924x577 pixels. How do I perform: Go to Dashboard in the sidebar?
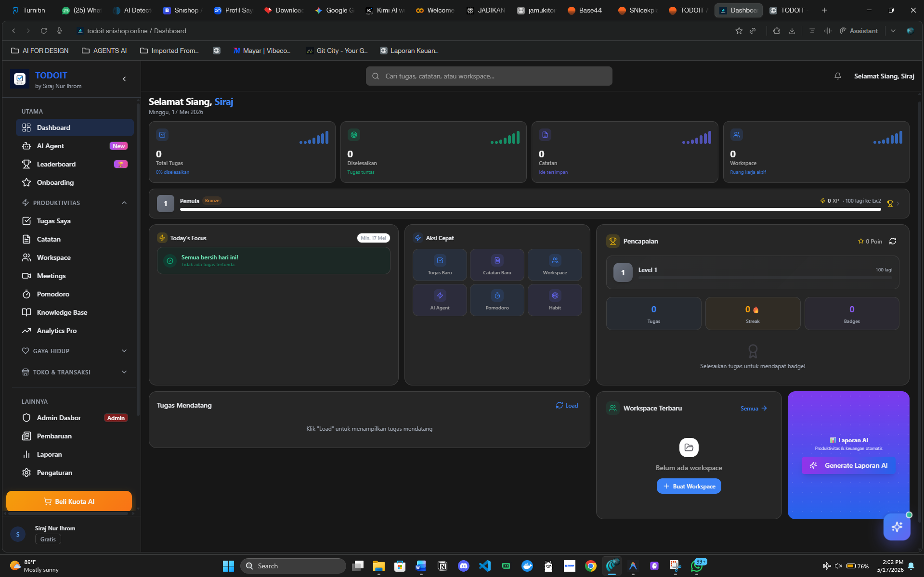pyautogui.click(x=75, y=128)
